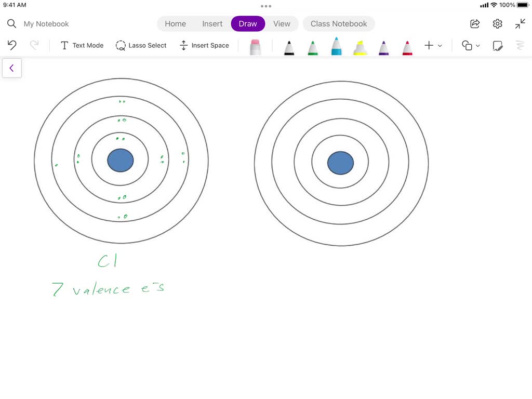
Task: Activate Insert Space tool
Action: (x=205, y=46)
